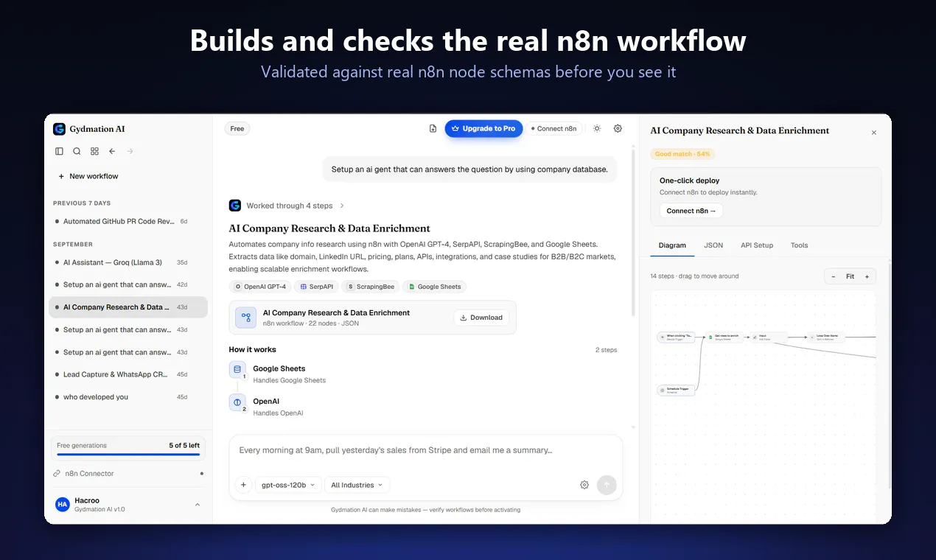Click the Free plan badge
This screenshot has height=560, width=936.
point(237,128)
